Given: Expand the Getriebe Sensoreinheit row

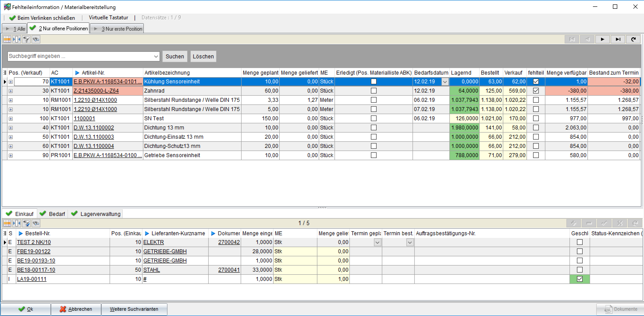Looking at the screenshot, I should [x=11, y=156].
